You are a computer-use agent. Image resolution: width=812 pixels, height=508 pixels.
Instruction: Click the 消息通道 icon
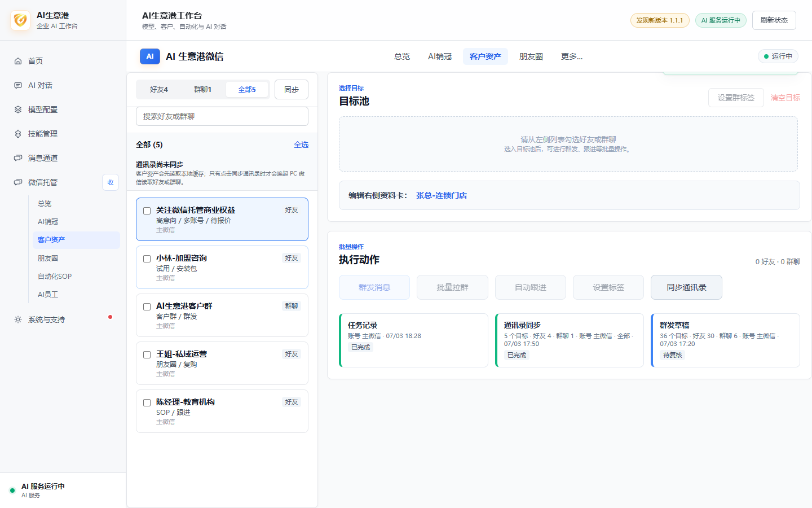[18, 158]
